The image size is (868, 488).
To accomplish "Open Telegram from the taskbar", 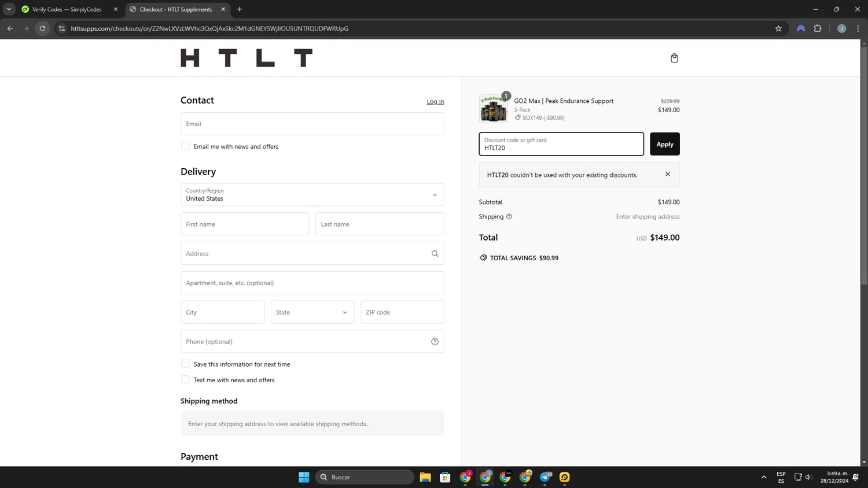I will coord(545,477).
